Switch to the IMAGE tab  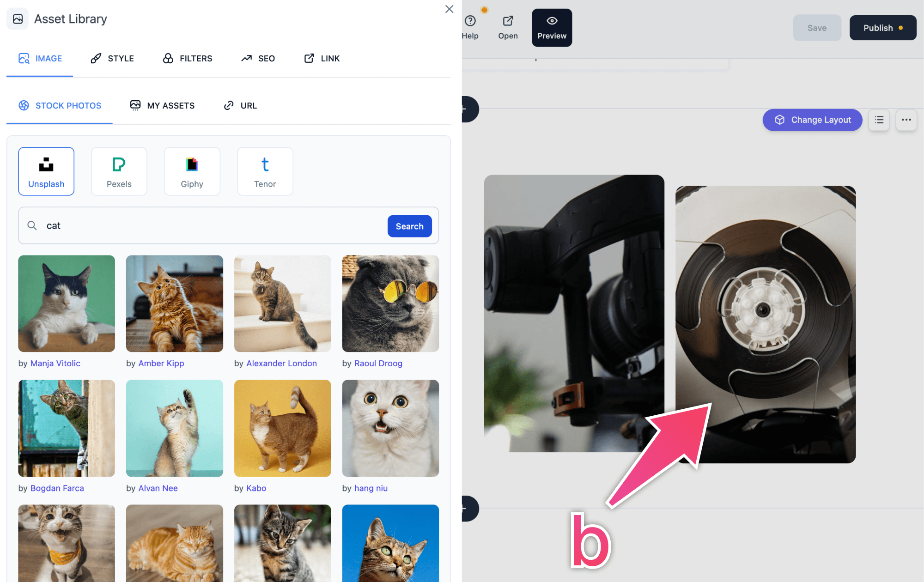[40, 59]
